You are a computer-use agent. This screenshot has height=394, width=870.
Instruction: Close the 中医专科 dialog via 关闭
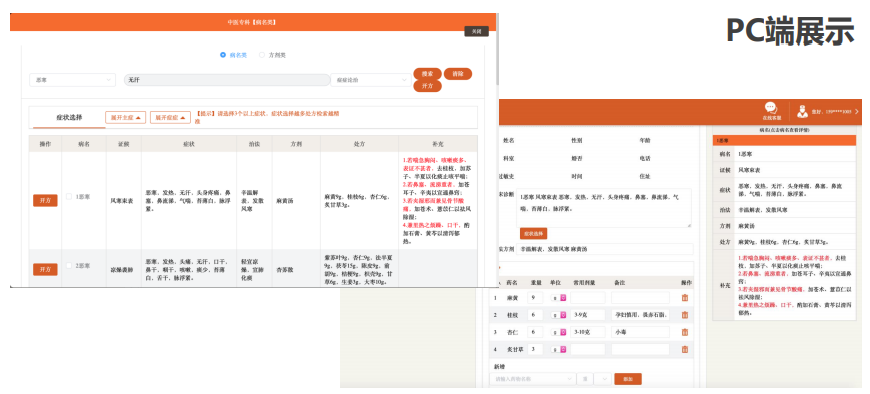coord(476,32)
